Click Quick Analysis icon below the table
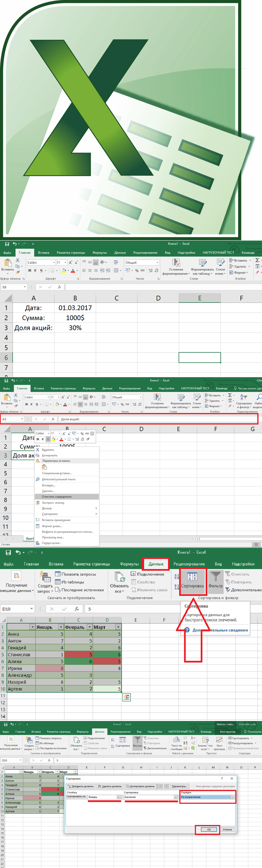The image size is (262, 868). point(126,697)
